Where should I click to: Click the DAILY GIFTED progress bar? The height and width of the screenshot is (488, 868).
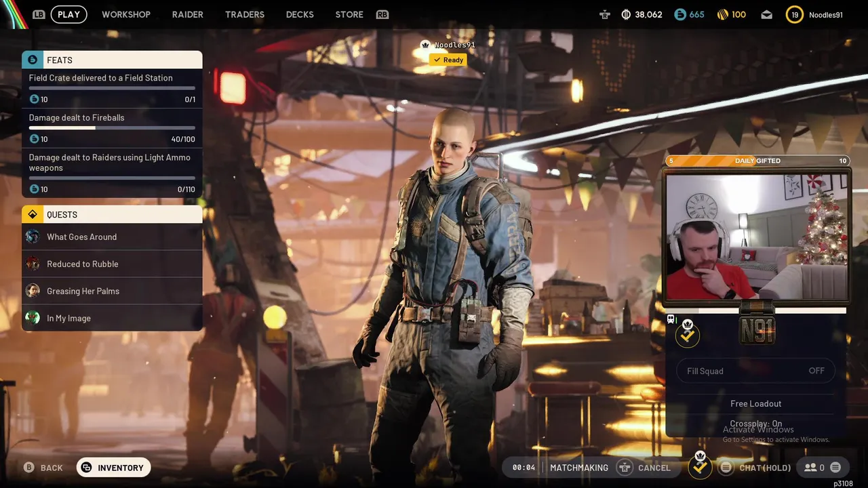click(756, 161)
